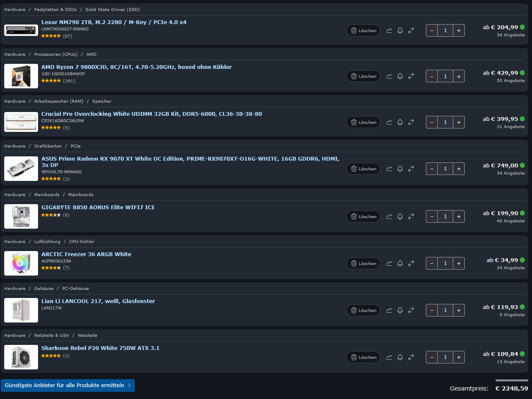The image size is (532, 399).
Task: Click Lian Li LANCOOL 217 case thumbnail
Action: tap(21, 310)
